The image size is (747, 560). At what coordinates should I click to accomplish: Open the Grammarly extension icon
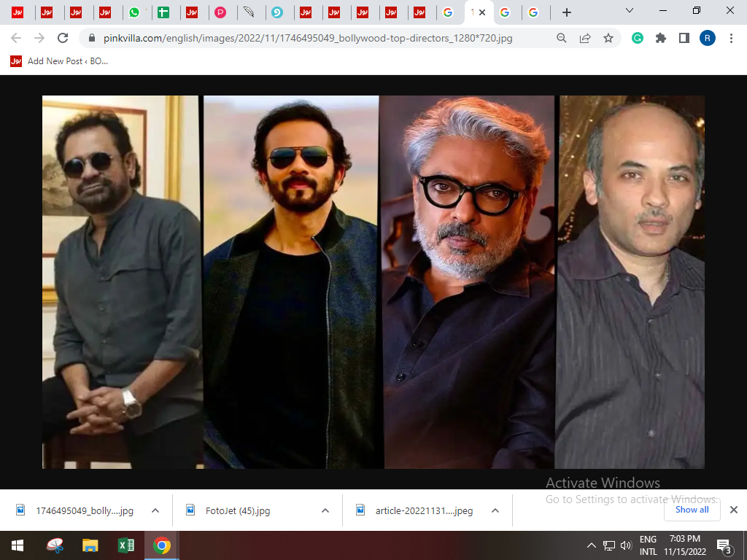click(x=638, y=38)
